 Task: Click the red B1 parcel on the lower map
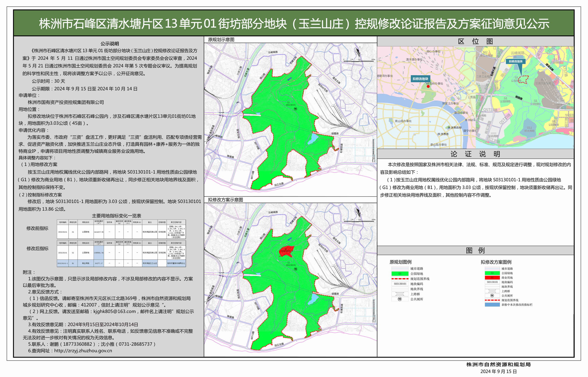pyautogui.click(x=286, y=252)
